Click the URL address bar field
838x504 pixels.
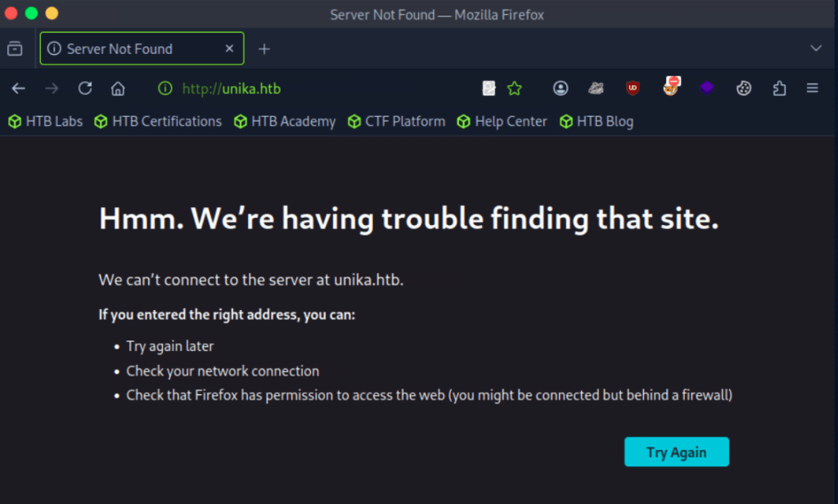tap(327, 88)
